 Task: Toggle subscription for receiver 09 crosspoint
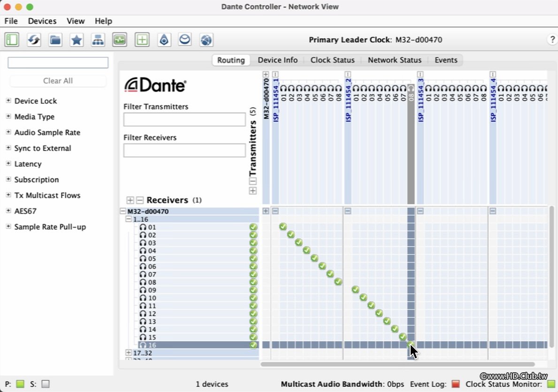[x=355, y=290]
